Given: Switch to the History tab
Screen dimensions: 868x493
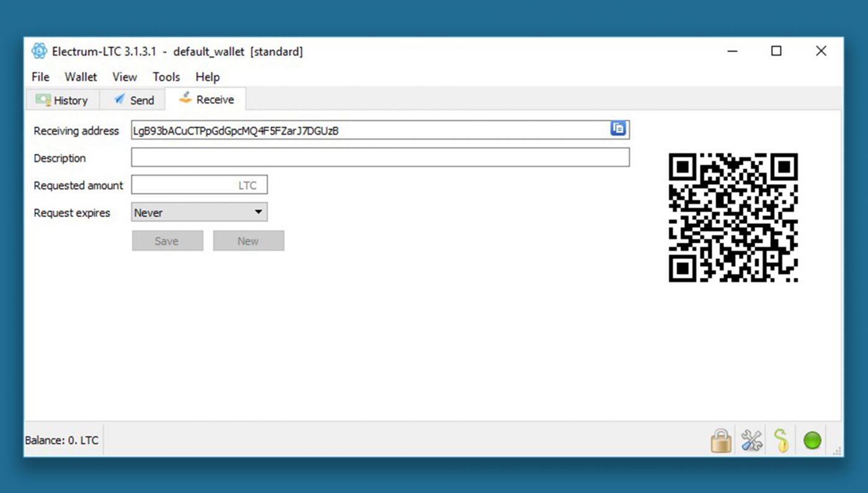Looking at the screenshot, I should [x=62, y=100].
